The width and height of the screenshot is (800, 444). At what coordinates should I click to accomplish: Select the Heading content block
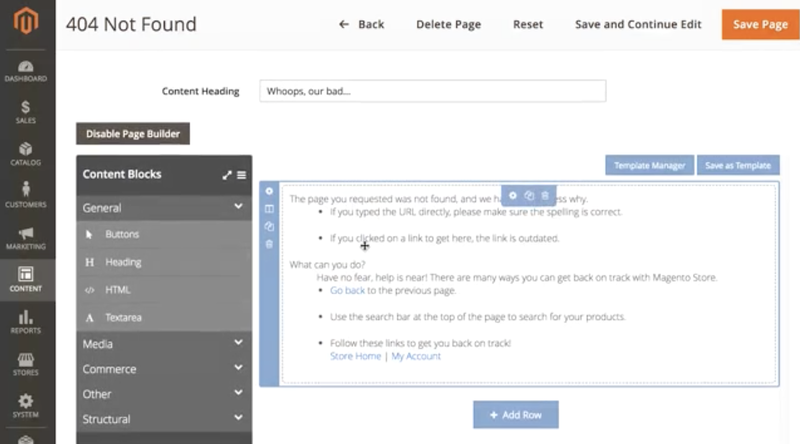click(164, 262)
